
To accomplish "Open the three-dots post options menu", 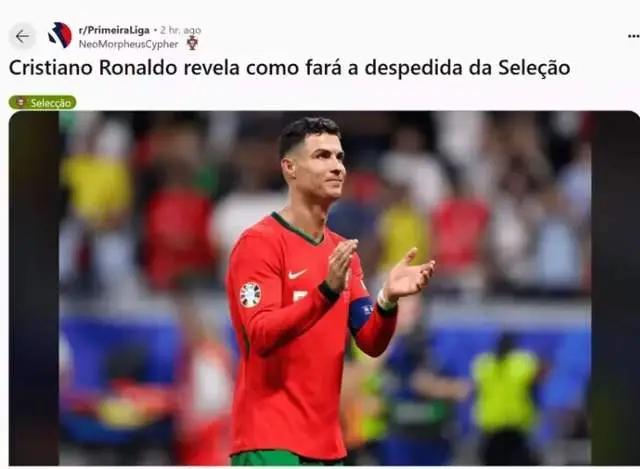I will pos(633,36).
